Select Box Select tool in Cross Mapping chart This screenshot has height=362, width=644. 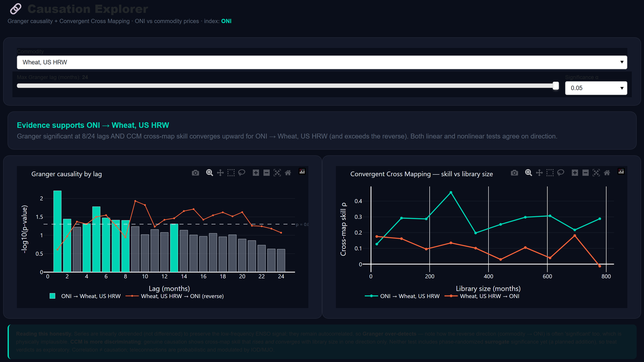tap(550, 173)
